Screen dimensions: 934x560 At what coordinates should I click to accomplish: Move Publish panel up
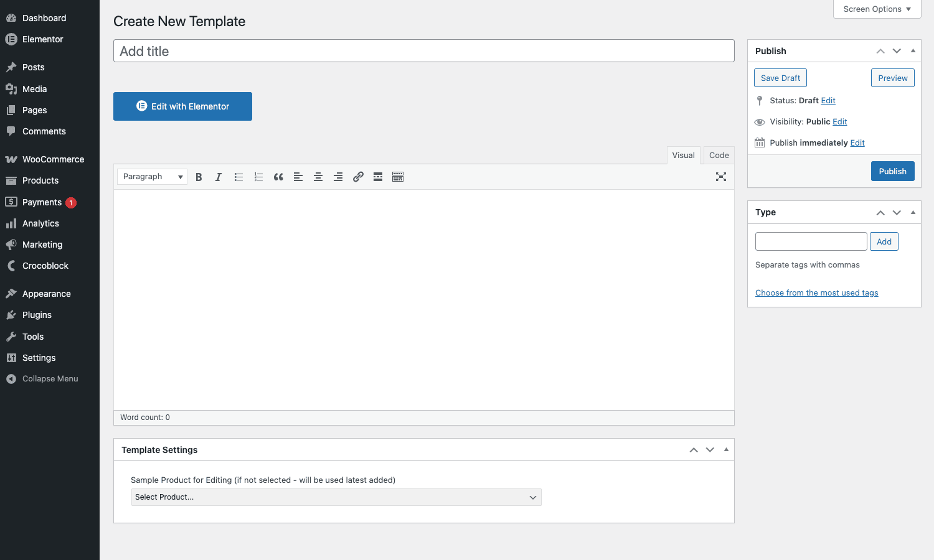[880, 51]
